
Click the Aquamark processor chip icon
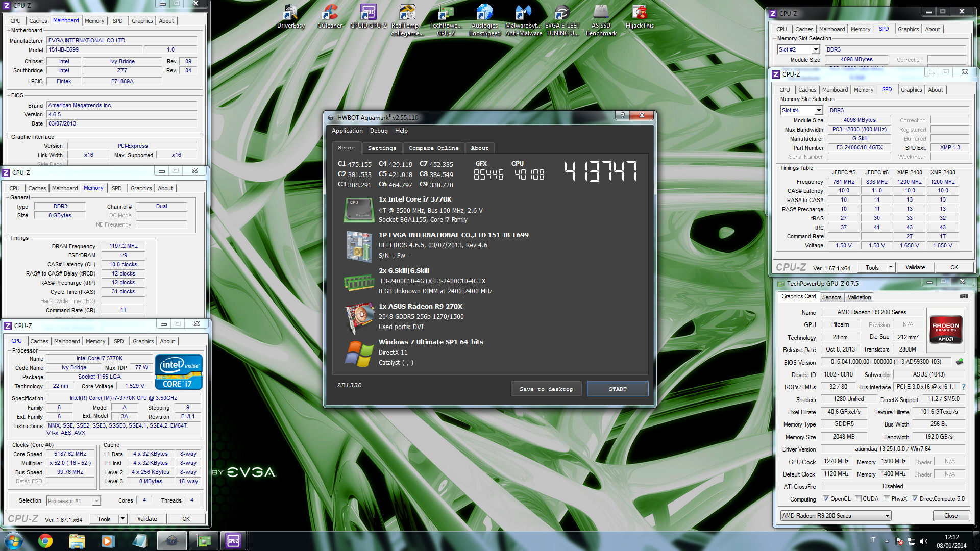pyautogui.click(x=358, y=210)
